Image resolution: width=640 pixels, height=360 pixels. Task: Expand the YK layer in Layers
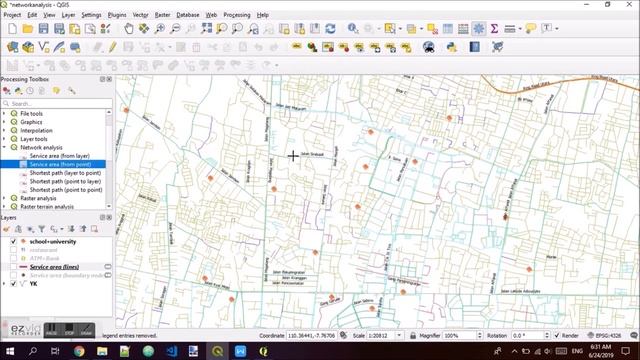tap(4, 284)
